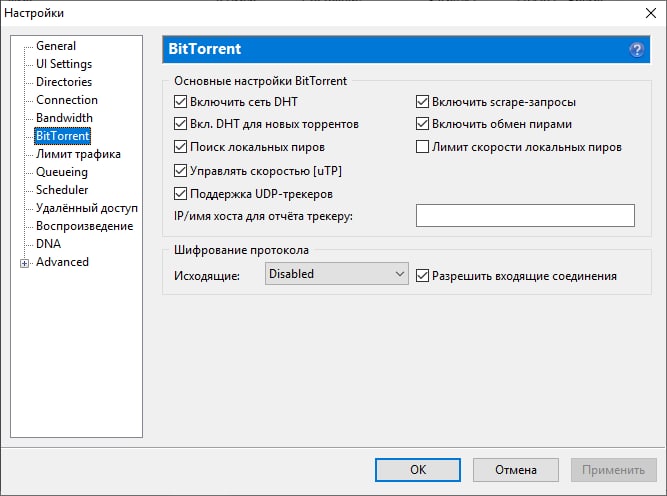Open Scheduler settings page
The image size is (667, 496).
(x=62, y=190)
